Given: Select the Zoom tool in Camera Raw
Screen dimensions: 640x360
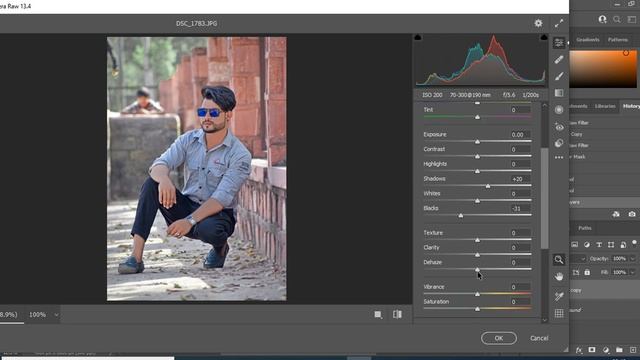Looking at the screenshot, I should tap(559, 260).
